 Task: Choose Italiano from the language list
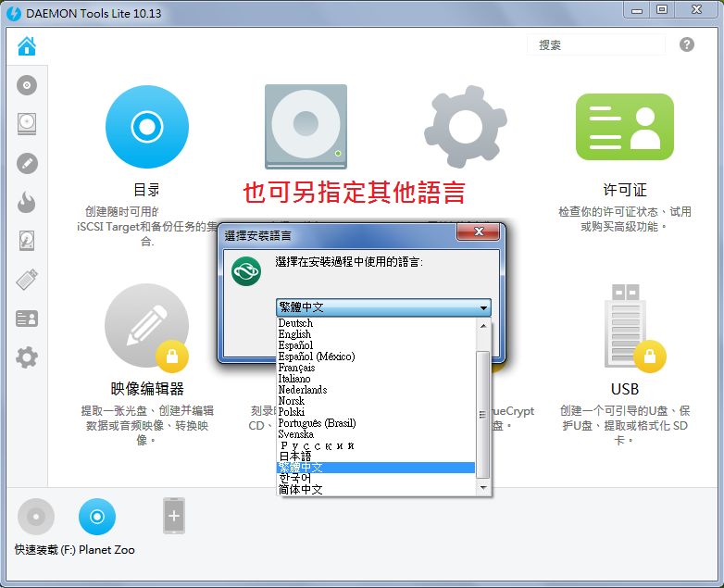pyautogui.click(x=376, y=379)
